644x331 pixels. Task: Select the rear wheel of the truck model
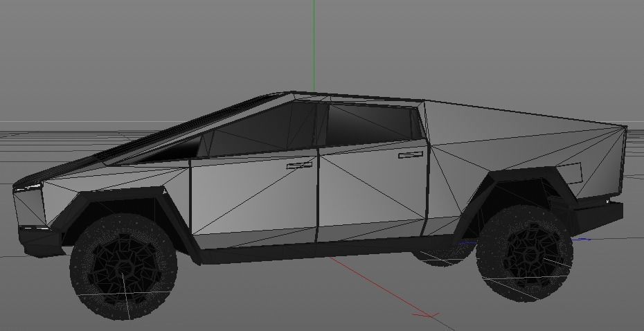pos(524,253)
